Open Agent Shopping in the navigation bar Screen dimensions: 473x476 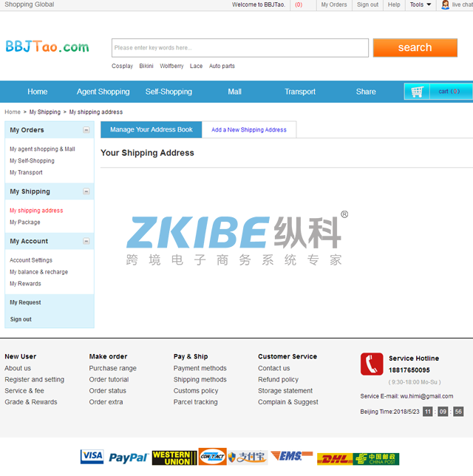point(103,92)
